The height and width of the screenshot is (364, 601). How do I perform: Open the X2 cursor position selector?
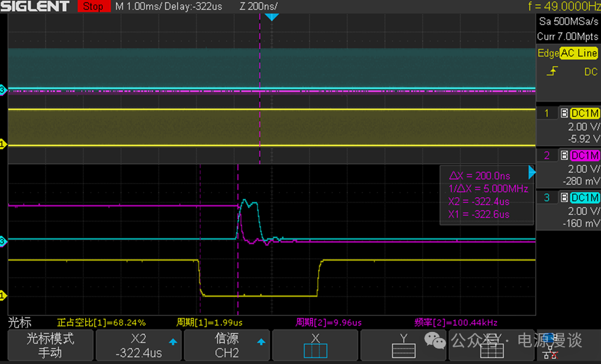tap(138, 346)
